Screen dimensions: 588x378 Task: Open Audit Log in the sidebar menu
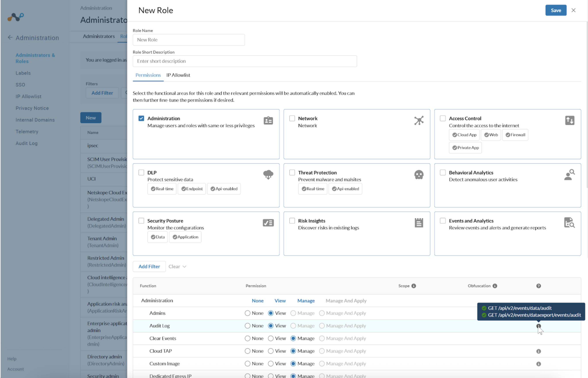coord(27,143)
